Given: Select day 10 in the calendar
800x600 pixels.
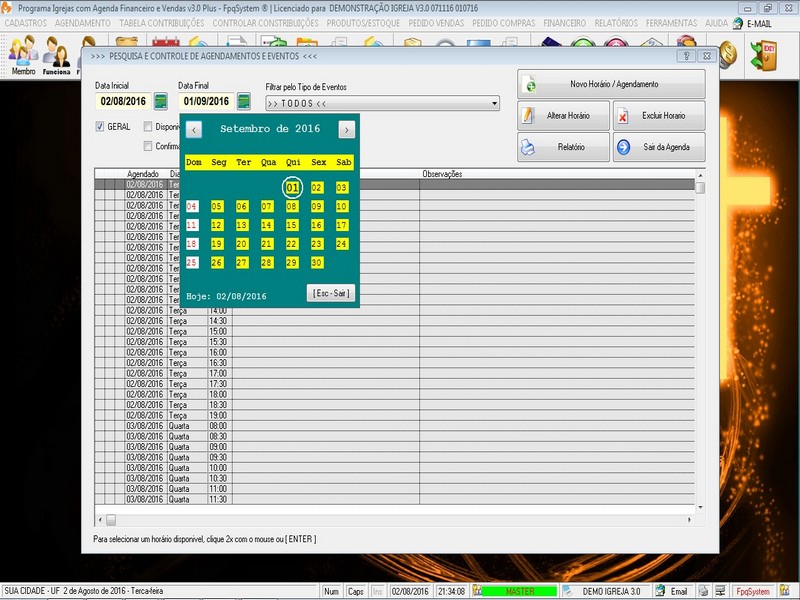Looking at the screenshot, I should (342, 207).
